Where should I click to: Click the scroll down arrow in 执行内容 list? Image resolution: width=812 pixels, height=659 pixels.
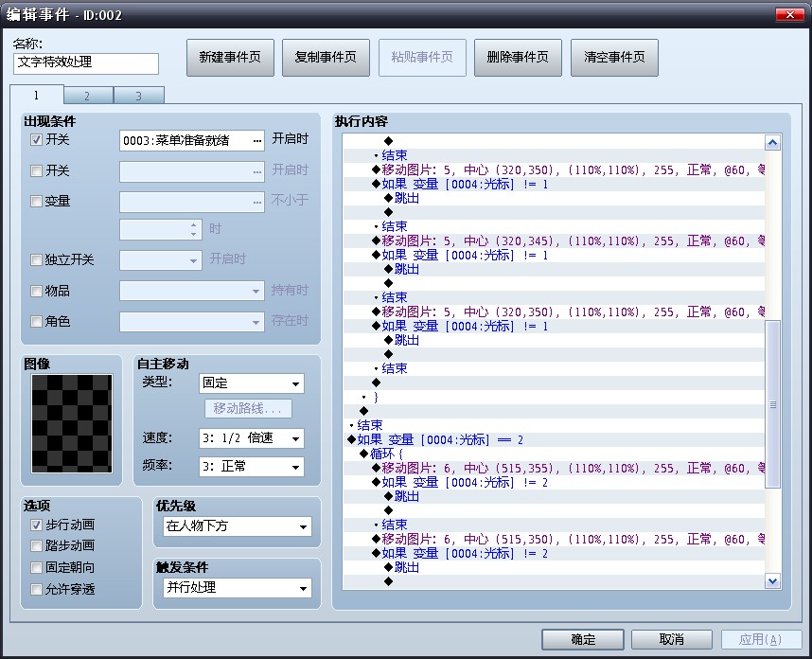(772, 581)
